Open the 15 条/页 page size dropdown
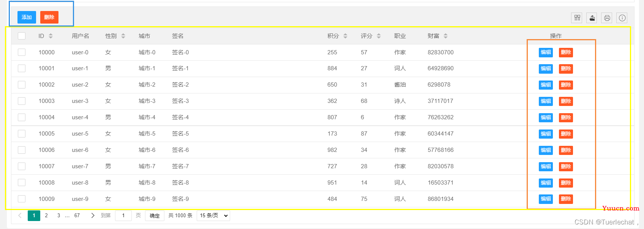This screenshot has height=229, width=644. click(213, 216)
